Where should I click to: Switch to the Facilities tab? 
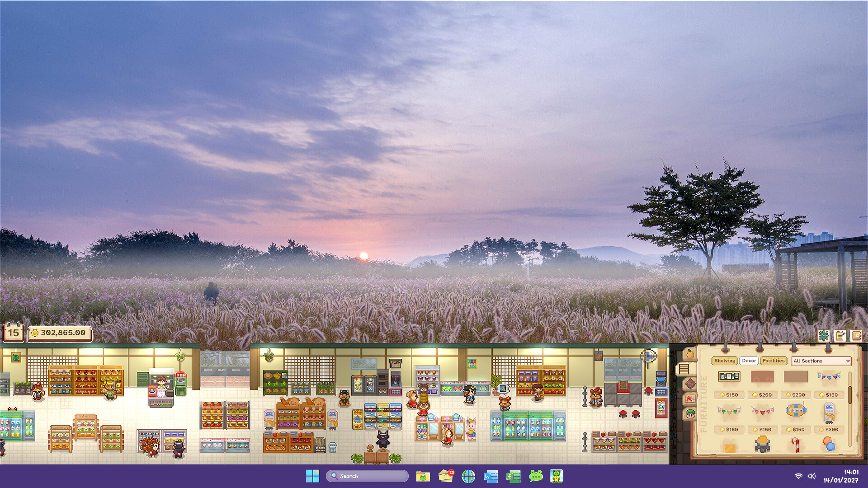point(774,361)
